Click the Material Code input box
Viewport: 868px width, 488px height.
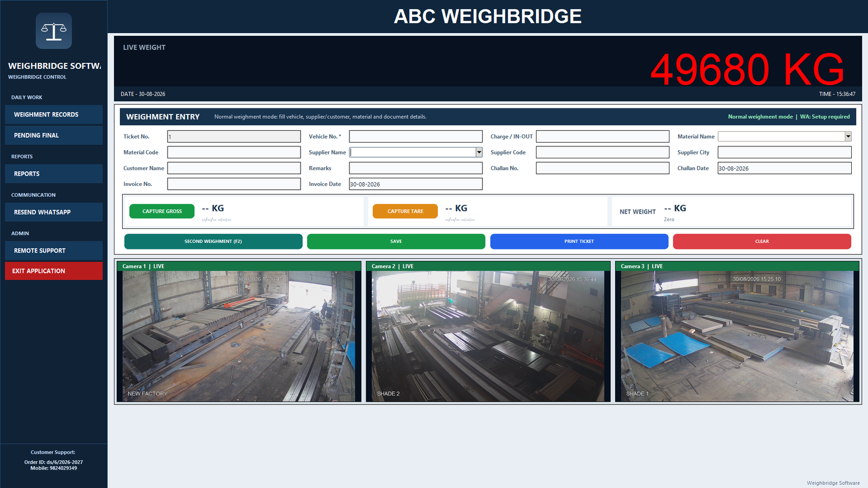[x=234, y=152]
